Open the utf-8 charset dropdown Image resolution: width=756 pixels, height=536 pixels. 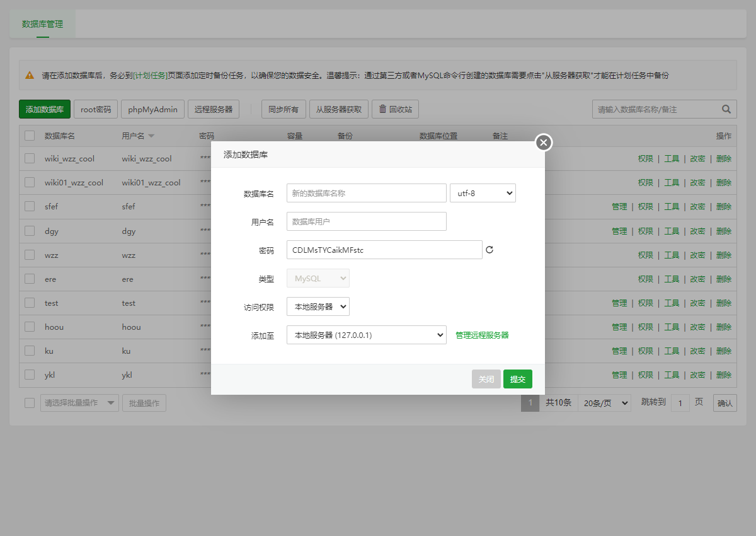(x=483, y=192)
